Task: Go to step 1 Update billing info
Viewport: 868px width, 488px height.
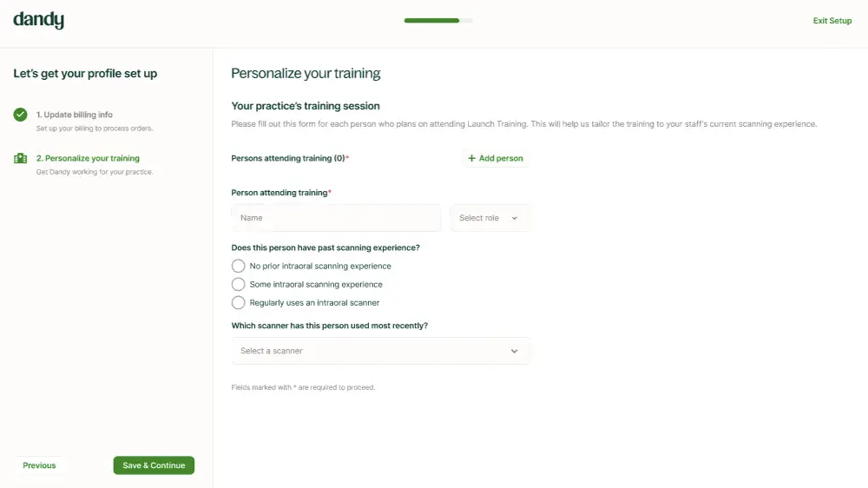Action: pyautogui.click(x=75, y=115)
